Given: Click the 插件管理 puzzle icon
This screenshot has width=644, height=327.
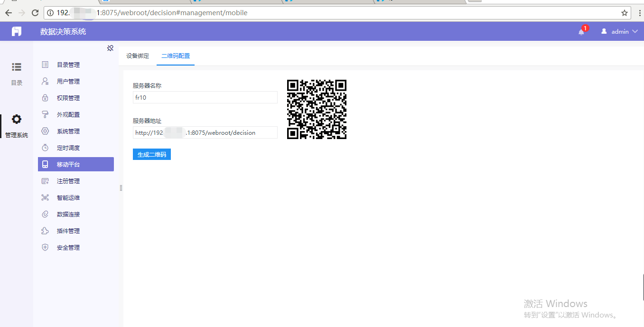Looking at the screenshot, I should (45, 231).
